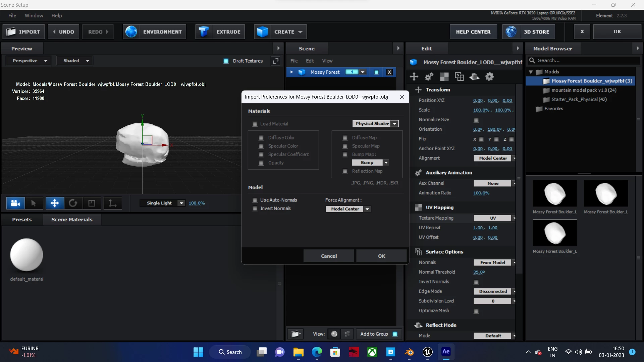The width and height of the screenshot is (644, 362).
Task: Select the default_material sphere swatch
Action: (x=26, y=255)
